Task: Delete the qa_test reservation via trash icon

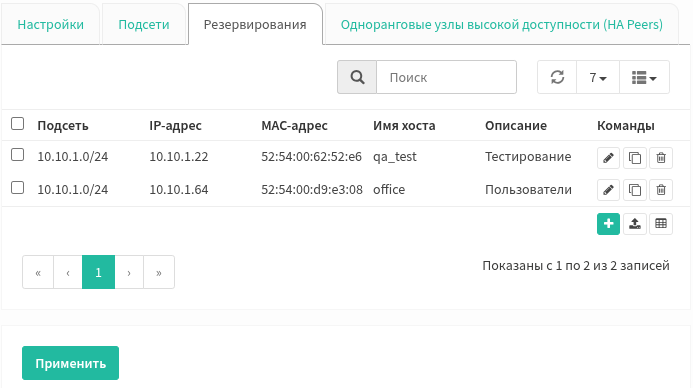Action: (661, 158)
